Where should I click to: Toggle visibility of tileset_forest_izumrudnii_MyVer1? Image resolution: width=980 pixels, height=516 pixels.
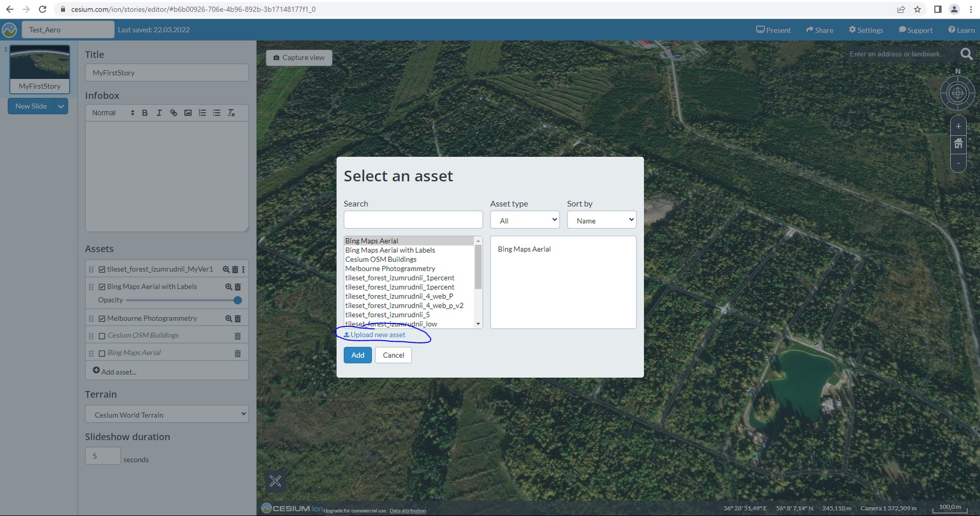click(x=102, y=269)
